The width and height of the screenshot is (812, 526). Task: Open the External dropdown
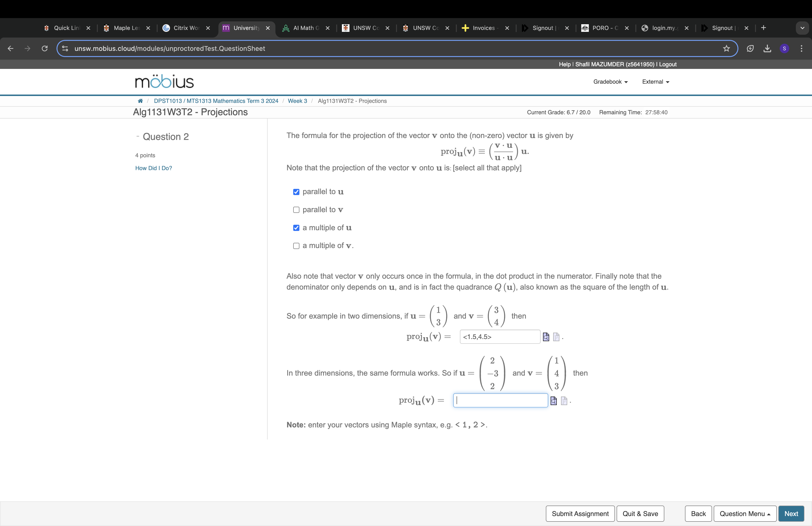656,81
